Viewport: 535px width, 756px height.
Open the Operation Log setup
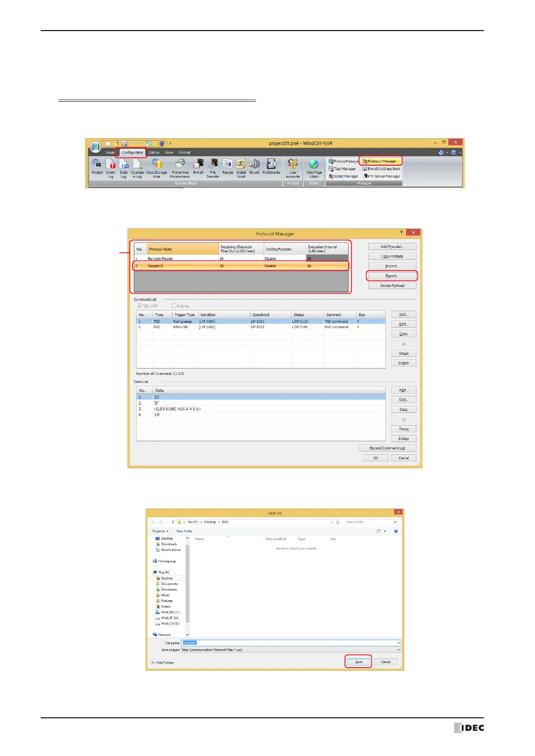[137, 168]
